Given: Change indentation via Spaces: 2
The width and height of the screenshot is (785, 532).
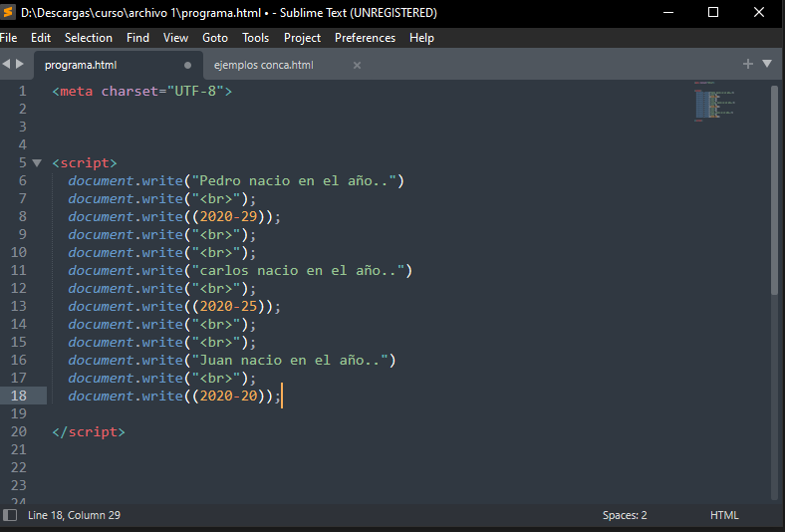Looking at the screenshot, I should pos(625,515).
